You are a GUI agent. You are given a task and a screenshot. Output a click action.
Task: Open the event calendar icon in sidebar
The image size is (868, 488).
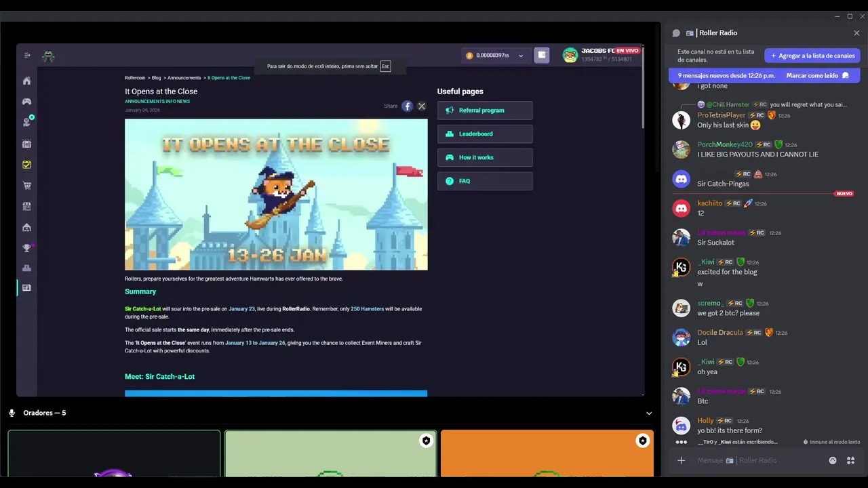pos(26,144)
